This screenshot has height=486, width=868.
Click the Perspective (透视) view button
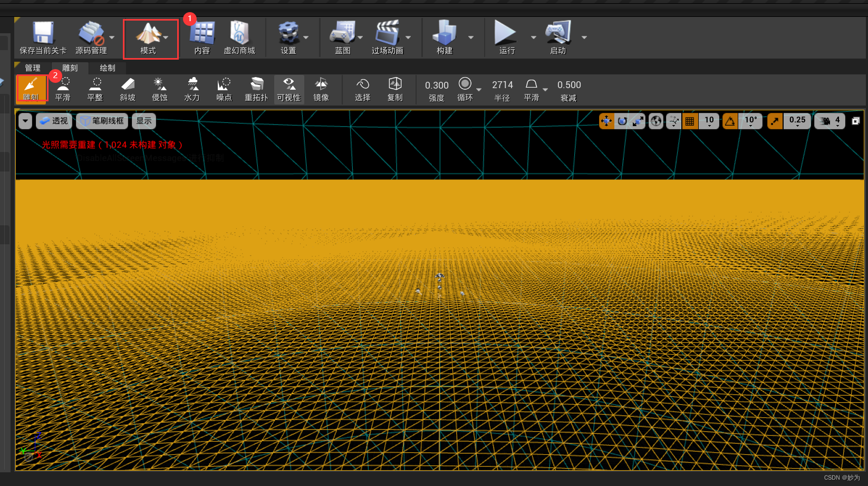[54, 121]
